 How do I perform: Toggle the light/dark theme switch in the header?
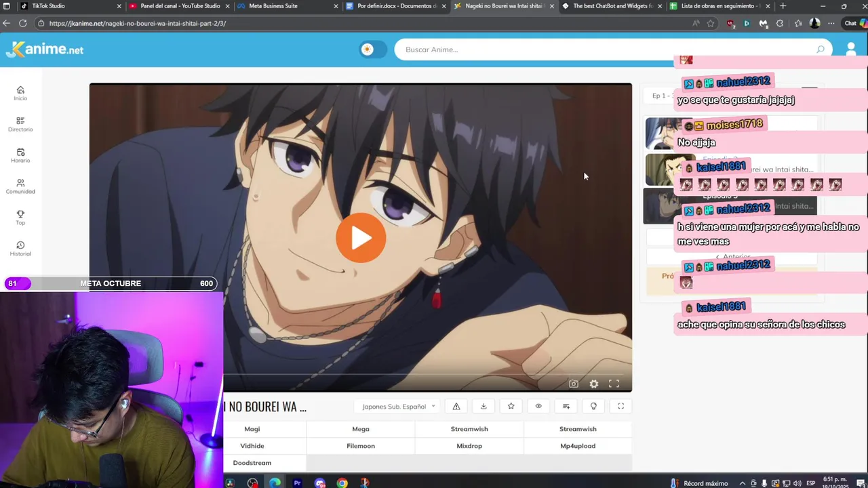(372, 49)
